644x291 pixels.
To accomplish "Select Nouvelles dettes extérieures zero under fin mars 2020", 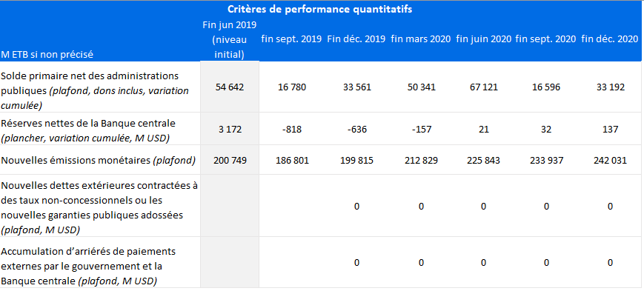I will (x=421, y=207).
